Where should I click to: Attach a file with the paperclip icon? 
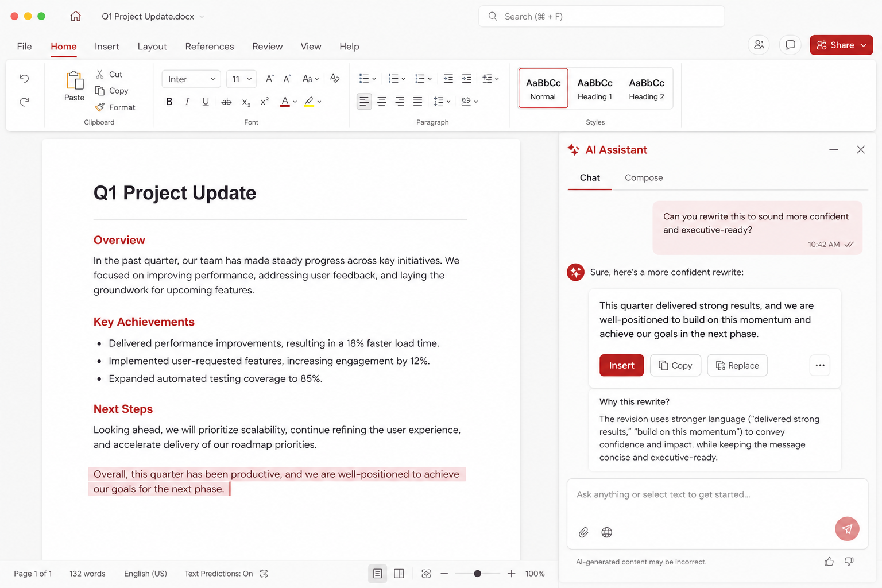pyautogui.click(x=583, y=532)
